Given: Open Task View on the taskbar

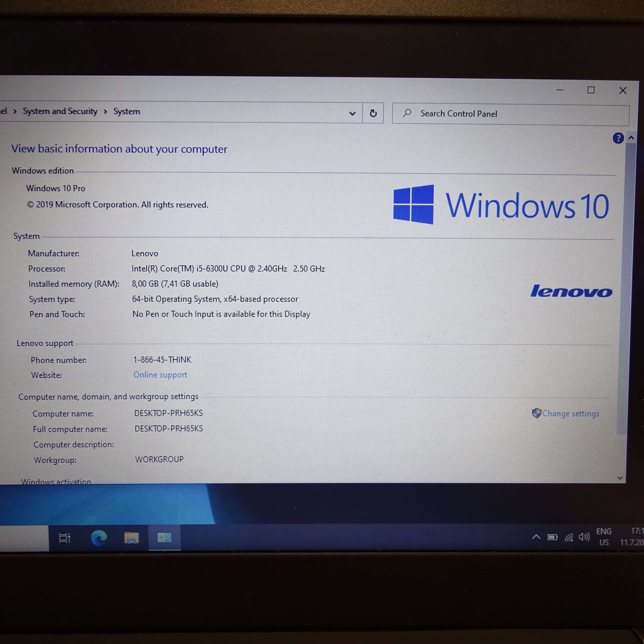Looking at the screenshot, I should click(x=65, y=538).
